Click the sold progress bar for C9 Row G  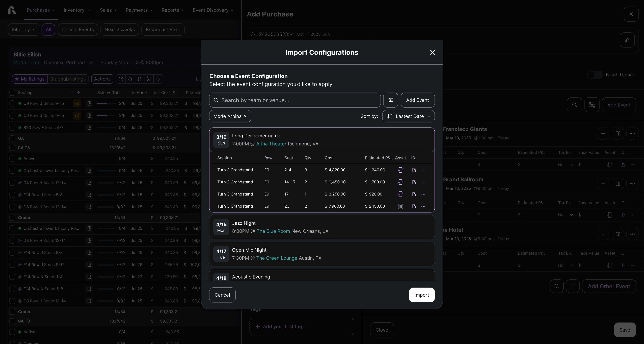(106, 103)
